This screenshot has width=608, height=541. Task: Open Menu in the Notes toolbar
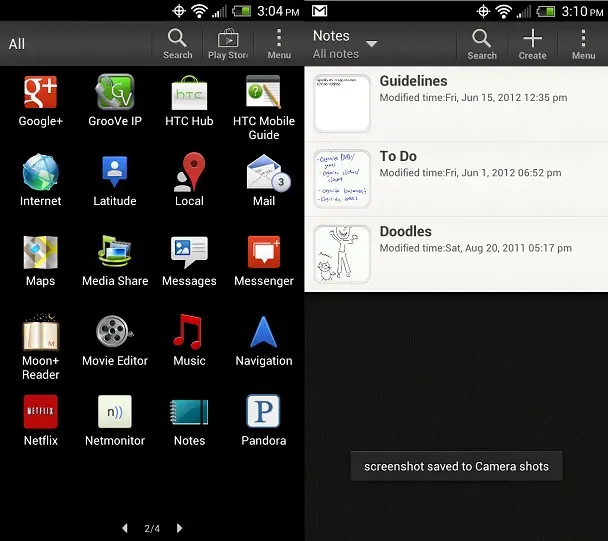(583, 44)
